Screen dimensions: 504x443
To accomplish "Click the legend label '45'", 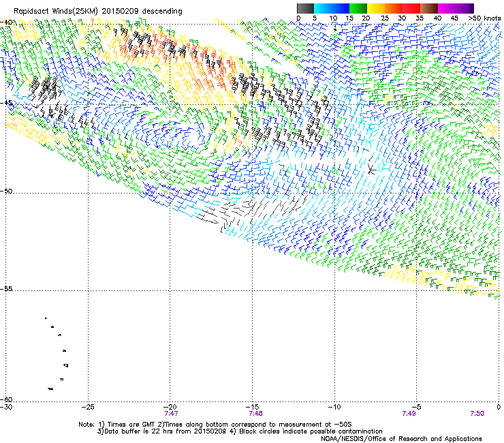I will point(454,18).
